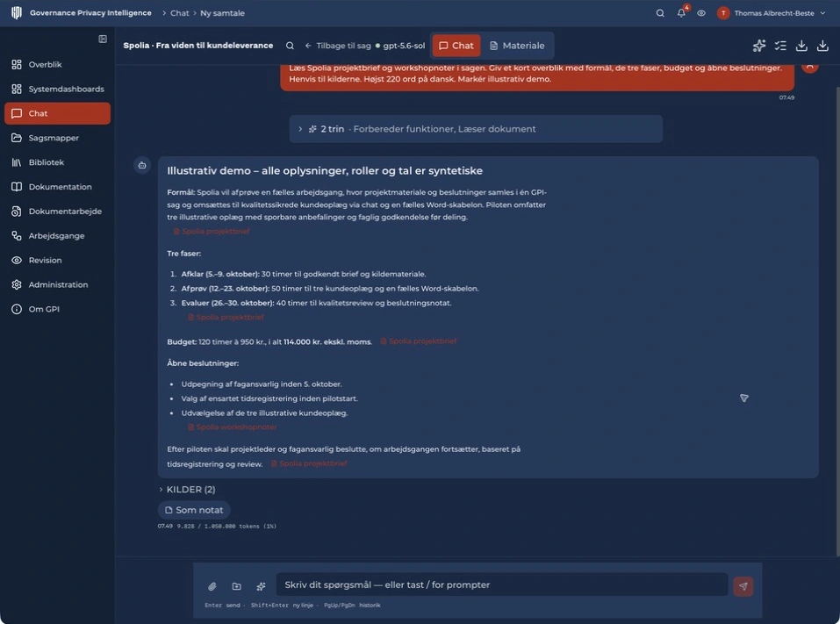The width and height of the screenshot is (840, 624).
Task: Open the checklist icon in the chat header
Action: click(780, 46)
